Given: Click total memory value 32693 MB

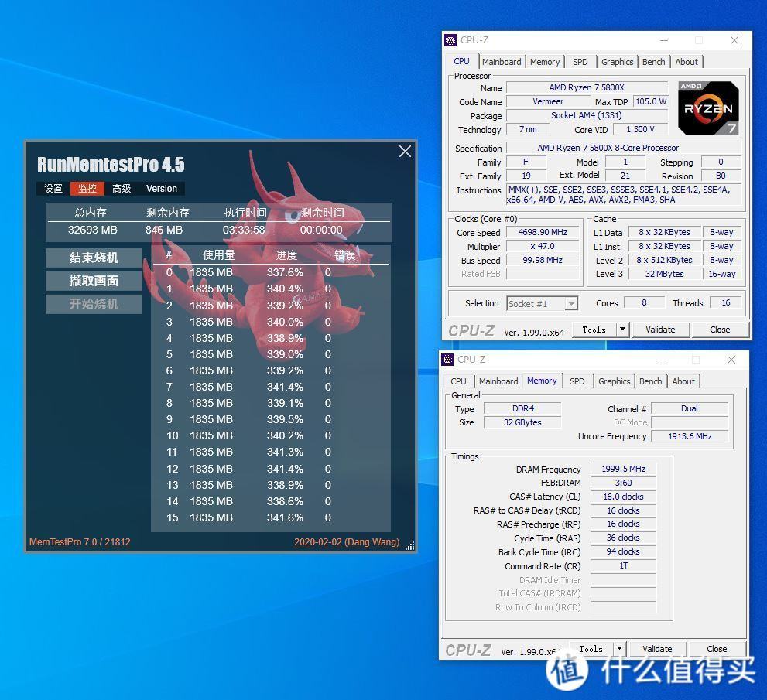Looking at the screenshot, I should tap(92, 230).
